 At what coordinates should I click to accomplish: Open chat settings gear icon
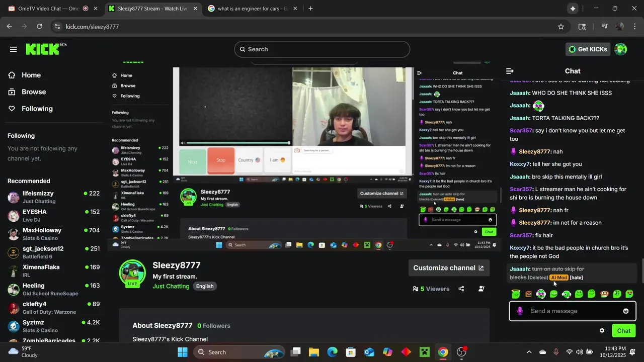click(602, 330)
